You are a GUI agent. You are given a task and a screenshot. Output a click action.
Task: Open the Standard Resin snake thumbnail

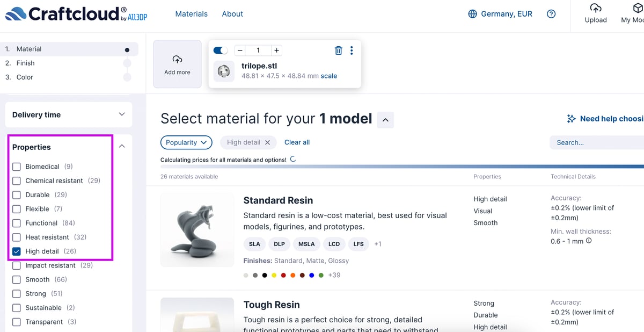coord(197,230)
